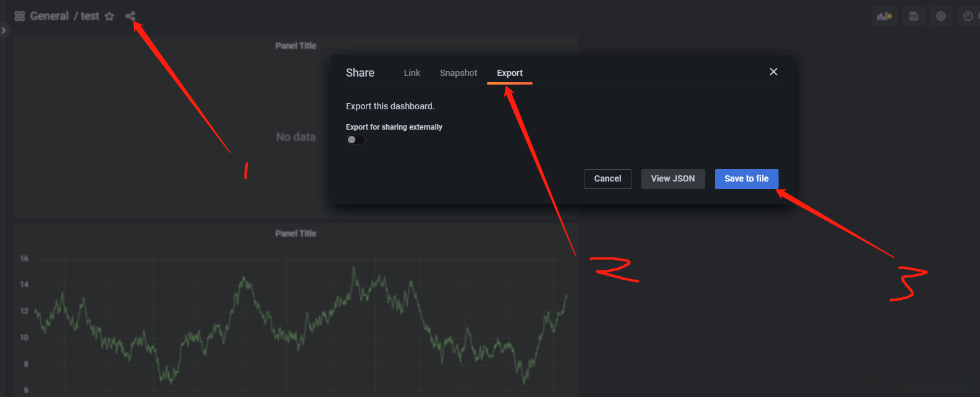Screen dimensions: 980x397
Task: Click the test dashboard name
Action: 90,16
